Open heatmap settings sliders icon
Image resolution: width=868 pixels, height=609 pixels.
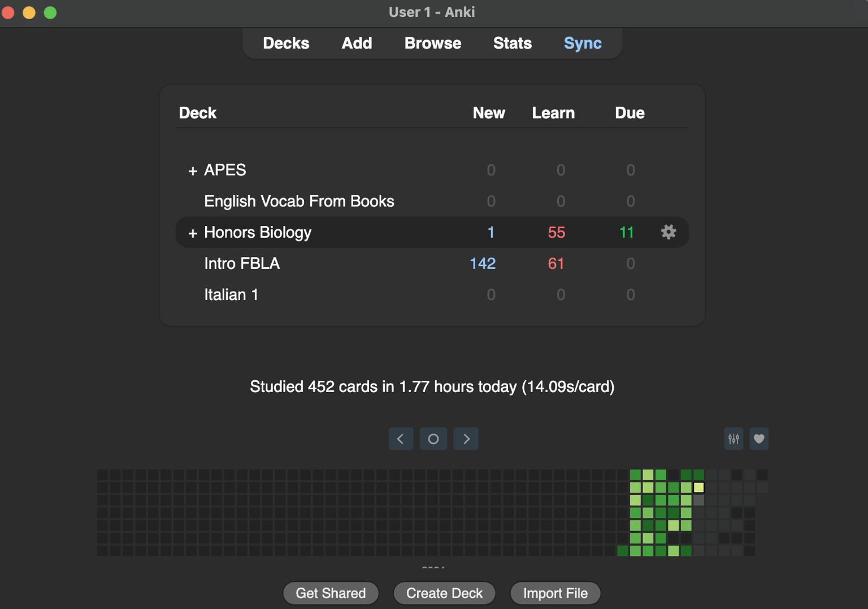coord(734,439)
